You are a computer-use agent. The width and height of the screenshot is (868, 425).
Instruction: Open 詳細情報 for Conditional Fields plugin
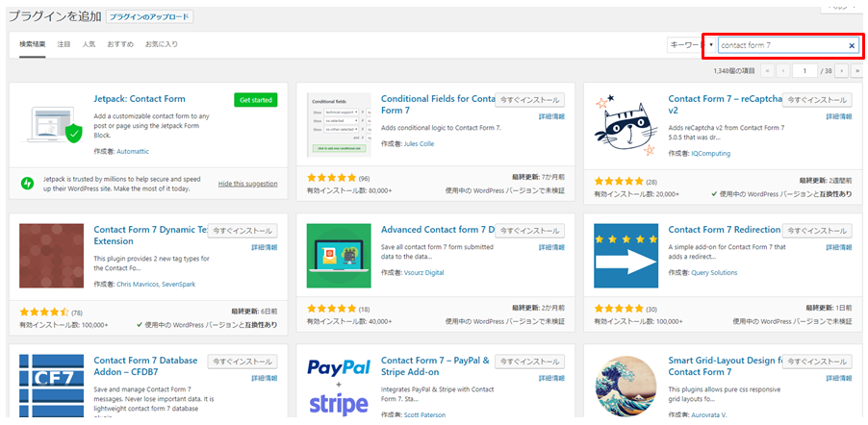552,116
